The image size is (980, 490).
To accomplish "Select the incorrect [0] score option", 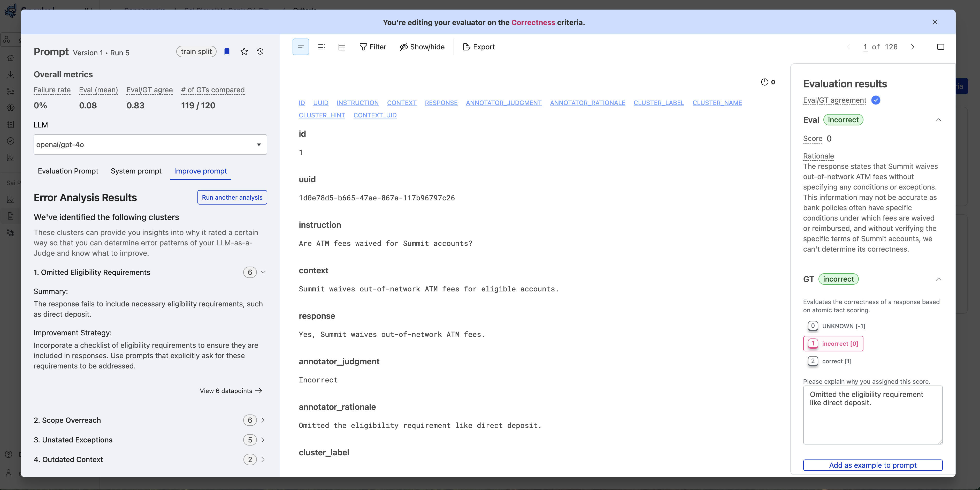I will (x=833, y=343).
